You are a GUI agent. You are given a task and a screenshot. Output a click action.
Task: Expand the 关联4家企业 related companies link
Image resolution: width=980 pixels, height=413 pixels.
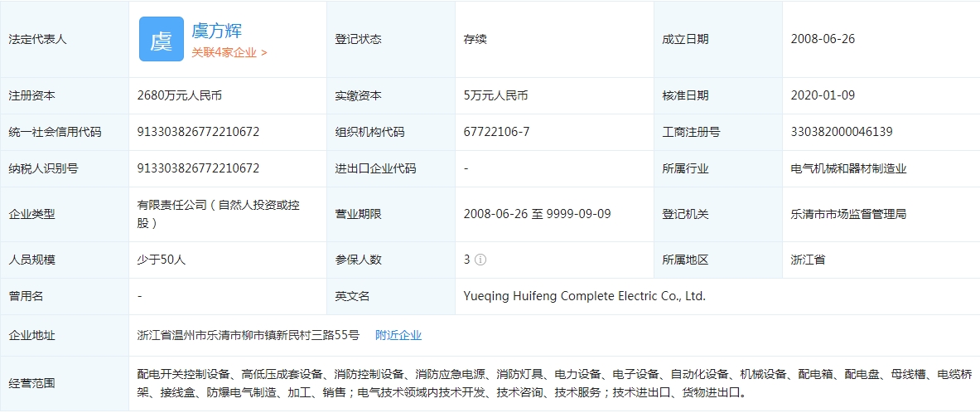229,52
